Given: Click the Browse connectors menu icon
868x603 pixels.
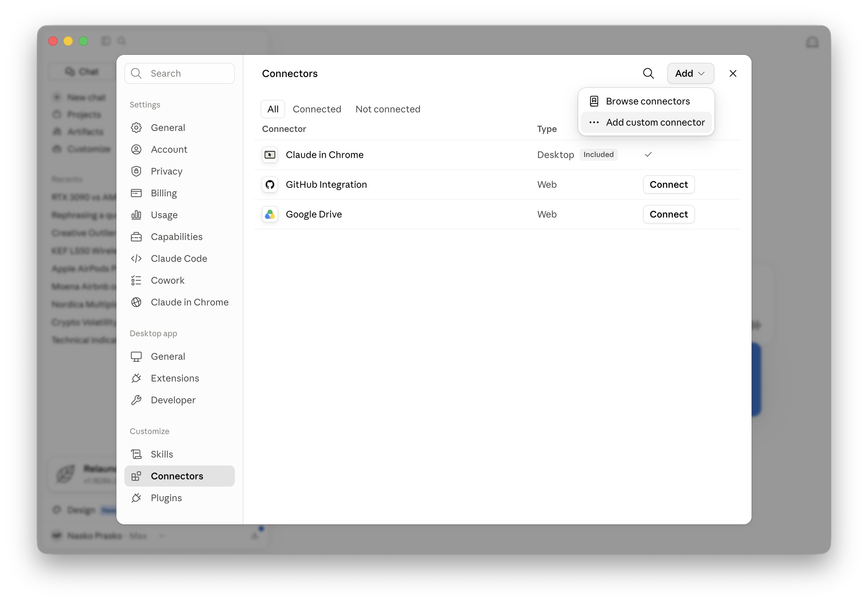Looking at the screenshot, I should [x=594, y=101].
